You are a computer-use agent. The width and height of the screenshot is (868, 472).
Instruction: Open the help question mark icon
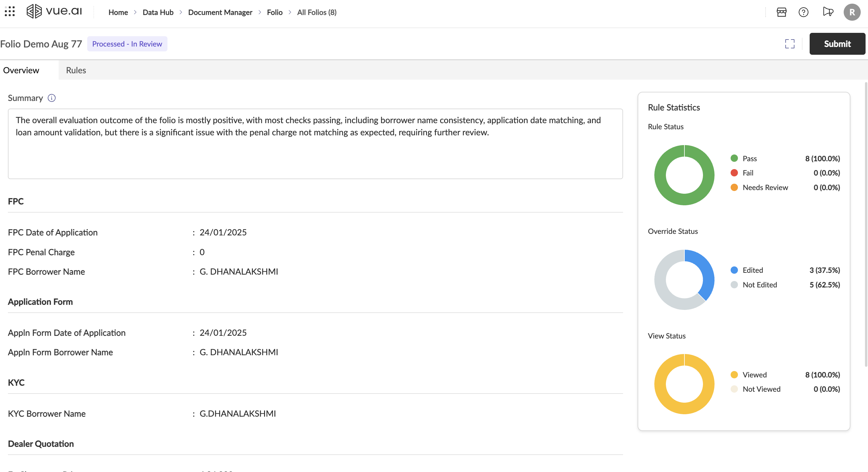pyautogui.click(x=803, y=12)
